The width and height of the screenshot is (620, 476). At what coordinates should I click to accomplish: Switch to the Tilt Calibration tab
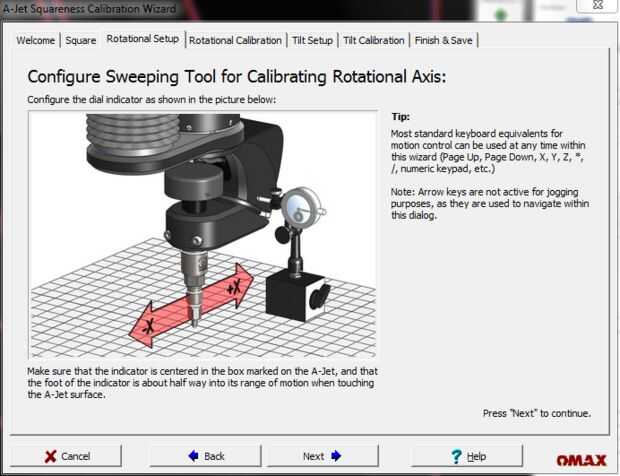(x=374, y=40)
